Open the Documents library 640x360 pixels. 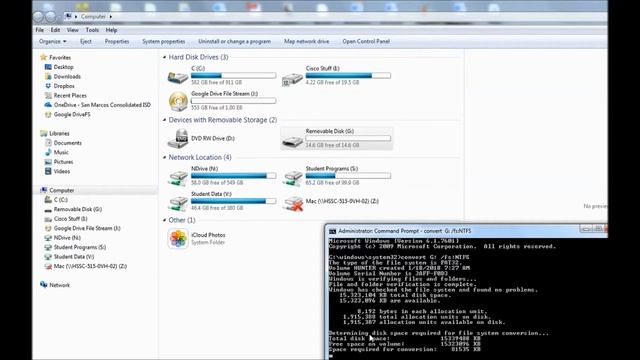67,143
